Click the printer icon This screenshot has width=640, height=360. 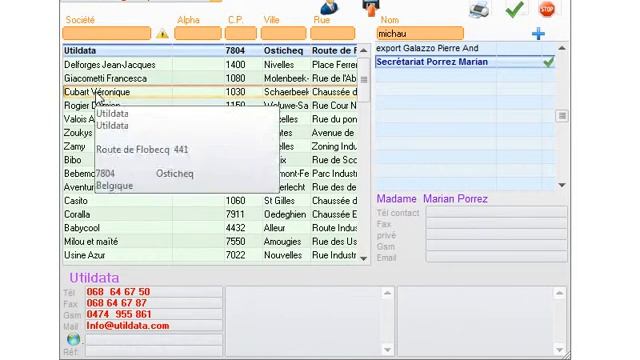pyautogui.click(x=479, y=9)
